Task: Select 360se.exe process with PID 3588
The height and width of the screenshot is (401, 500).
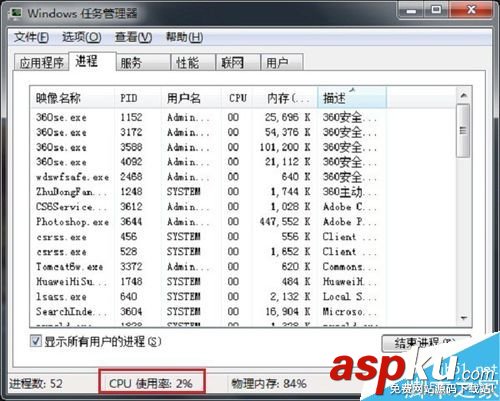Action: pyautogui.click(x=207, y=147)
